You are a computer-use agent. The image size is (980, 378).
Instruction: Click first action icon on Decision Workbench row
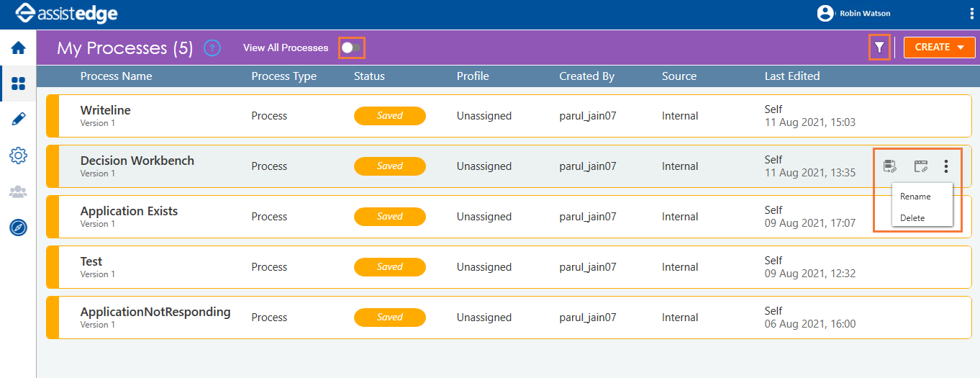tap(890, 166)
